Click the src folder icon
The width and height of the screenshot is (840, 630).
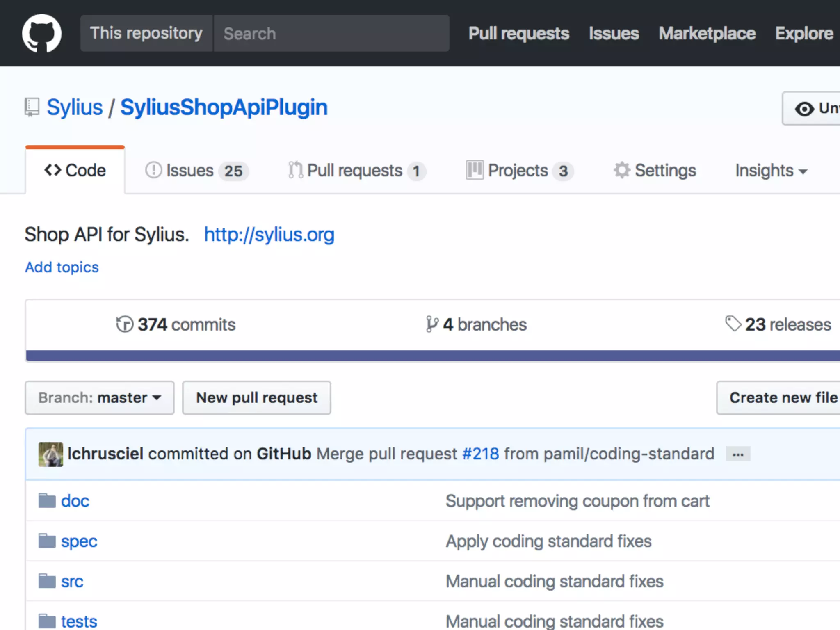(47, 581)
